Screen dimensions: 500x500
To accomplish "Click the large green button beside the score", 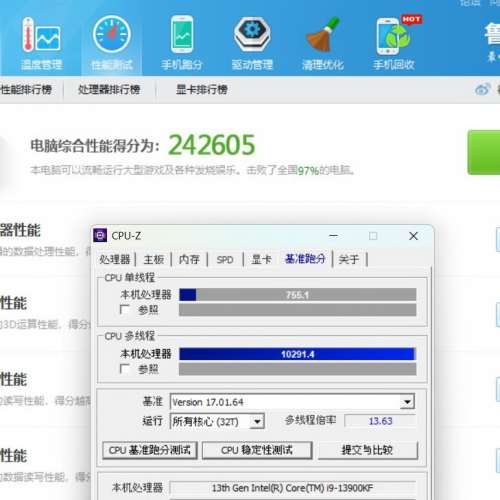I will pyautogui.click(x=484, y=152).
